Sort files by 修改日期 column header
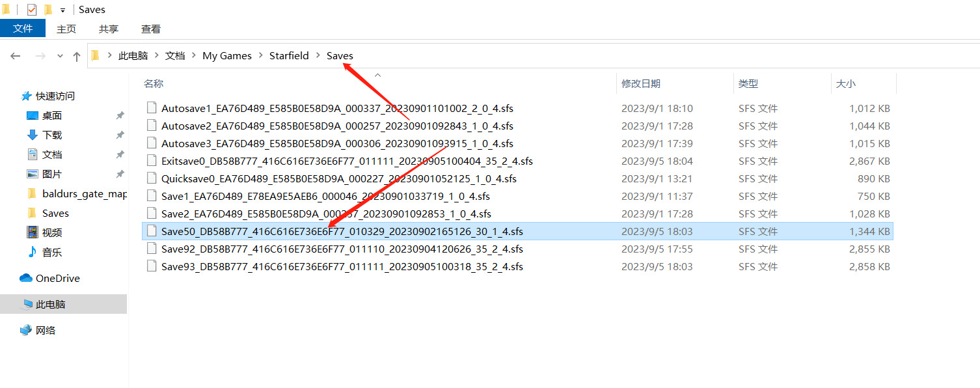This screenshot has width=980, height=388. pyautogui.click(x=641, y=83)
